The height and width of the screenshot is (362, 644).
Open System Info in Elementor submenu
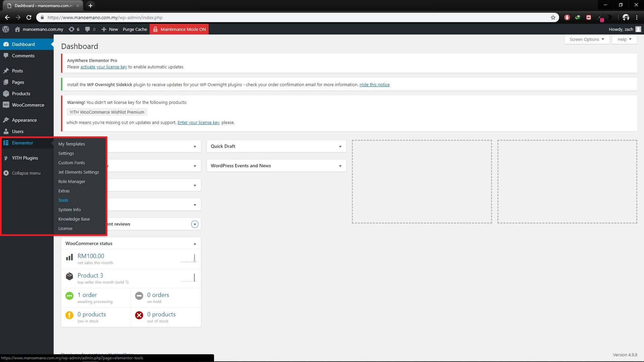(69, 209)
